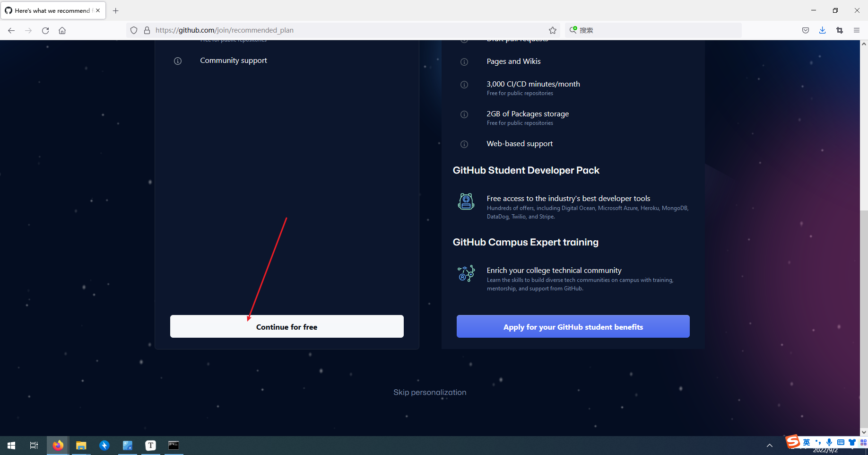This screenshot has height=455, width=868.
Task: Click the 'Web-based support' text
Action: [x=520, y=144]
